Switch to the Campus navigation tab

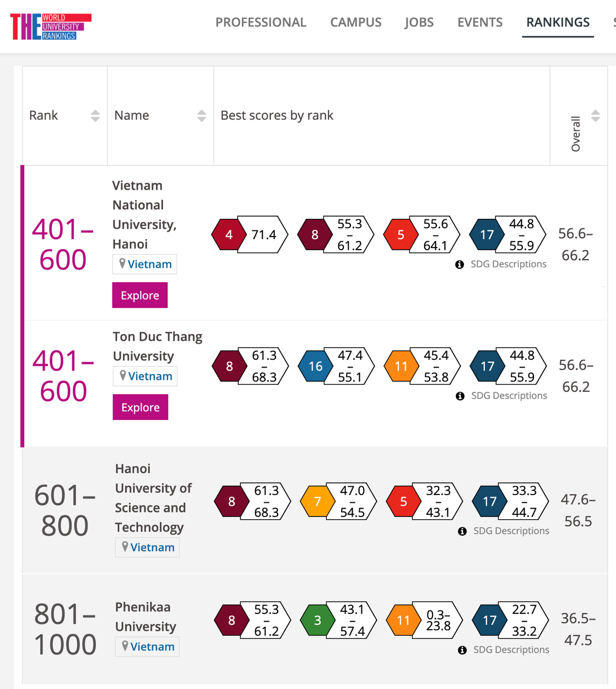coord(355,23)
